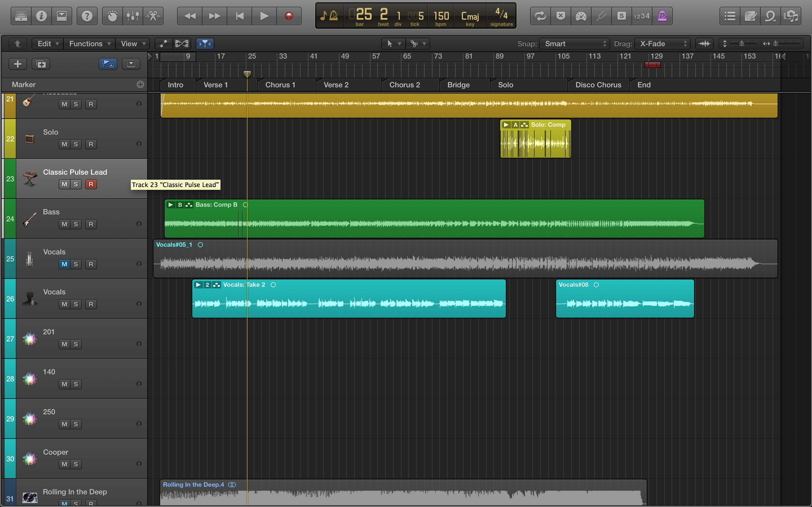Open the Edit menu
The image size is (812, 507).
[48, 44]
